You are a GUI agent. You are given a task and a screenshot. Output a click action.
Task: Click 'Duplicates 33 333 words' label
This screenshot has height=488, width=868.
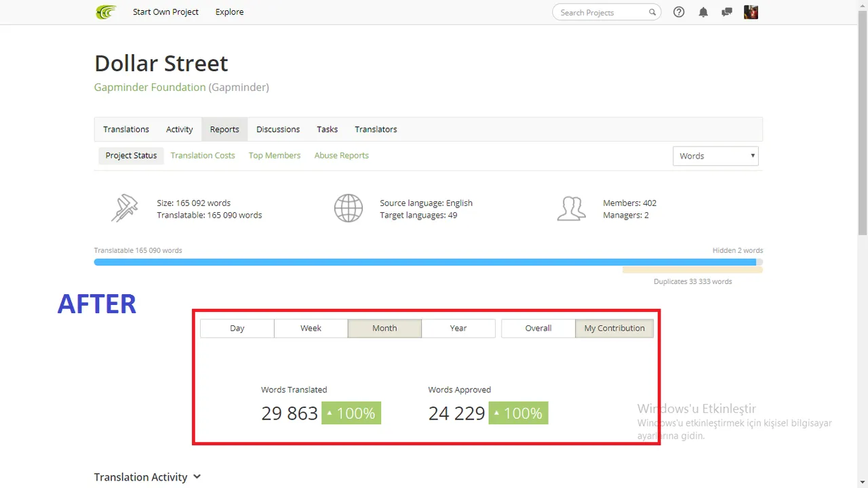coord(693,281)
